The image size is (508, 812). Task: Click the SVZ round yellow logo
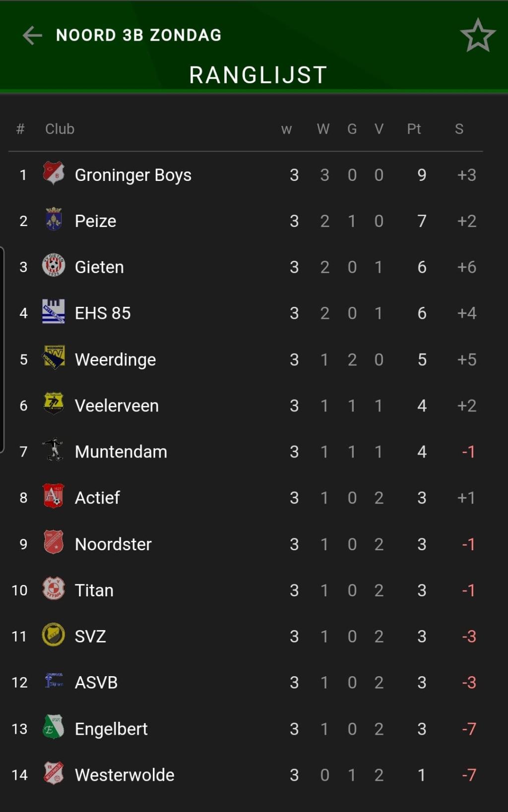[x=54, y=635]
